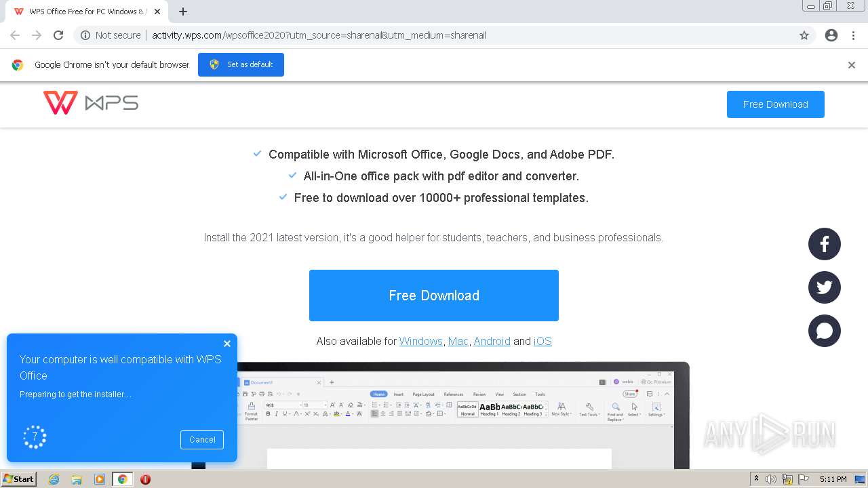Image resolution: width=868 pixels, height=488 pixels.
Task: Click the taskbar clock showing 5:11 PM
Action: coord(833,479)
